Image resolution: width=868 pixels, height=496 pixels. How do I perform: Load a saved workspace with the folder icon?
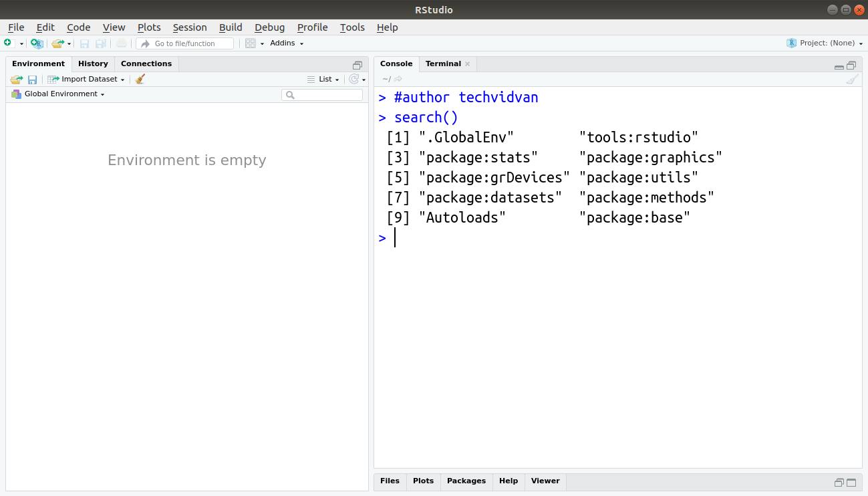[16, 79]
